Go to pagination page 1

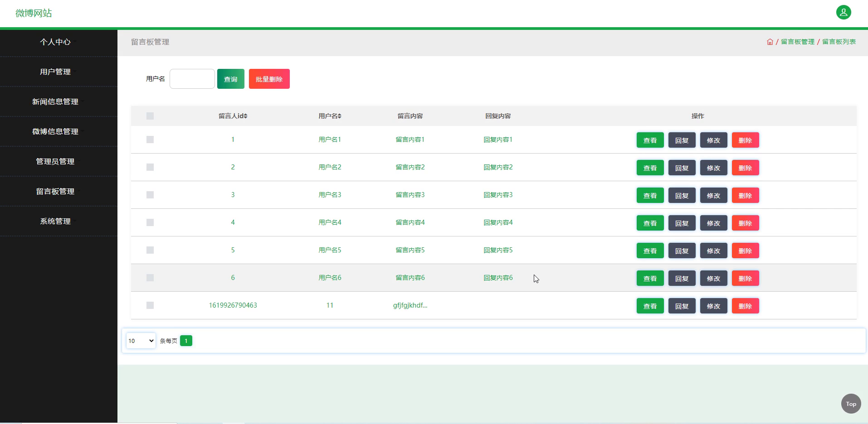pos(186,341)
